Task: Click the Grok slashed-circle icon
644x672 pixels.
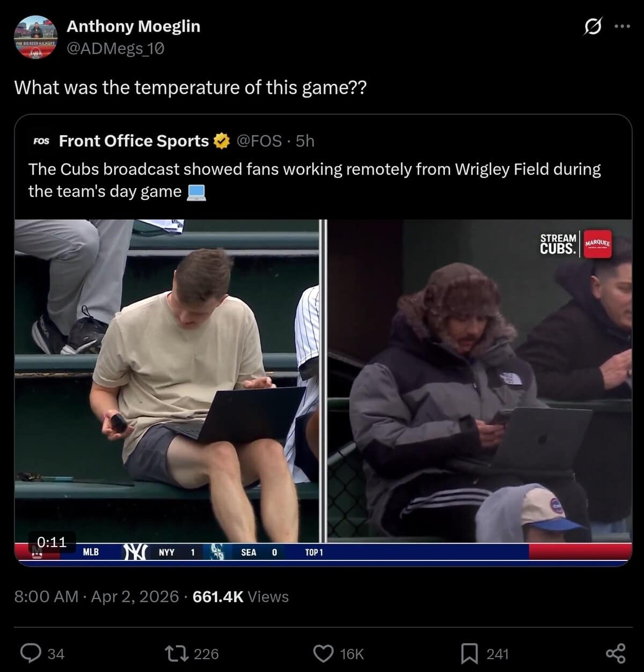Action: [592, 26]
